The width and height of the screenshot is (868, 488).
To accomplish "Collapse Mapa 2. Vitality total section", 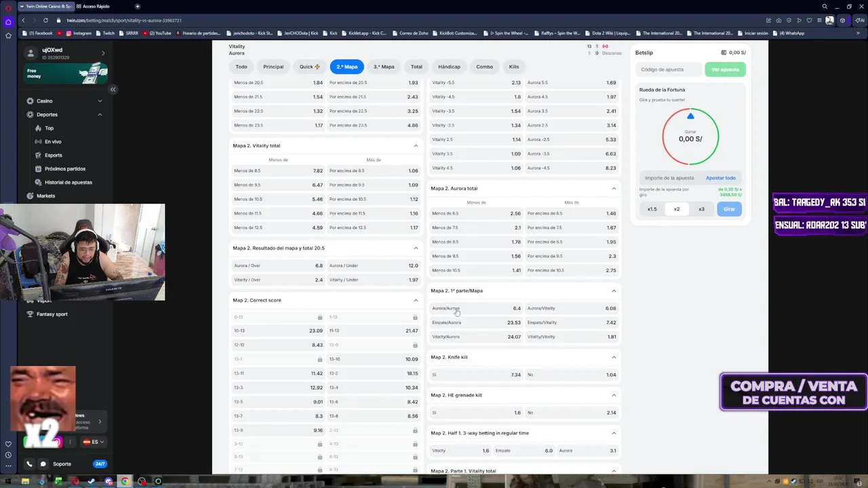I will point(416,146).
